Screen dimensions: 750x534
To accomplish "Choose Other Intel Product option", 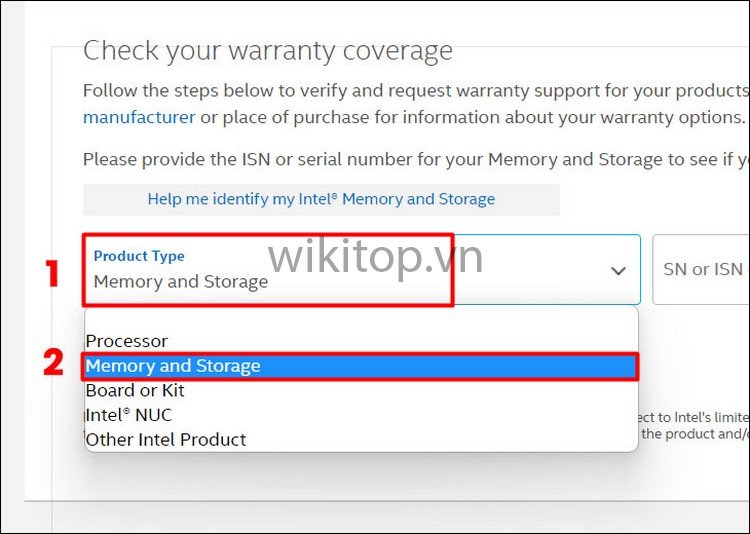I will pos(166,439).
